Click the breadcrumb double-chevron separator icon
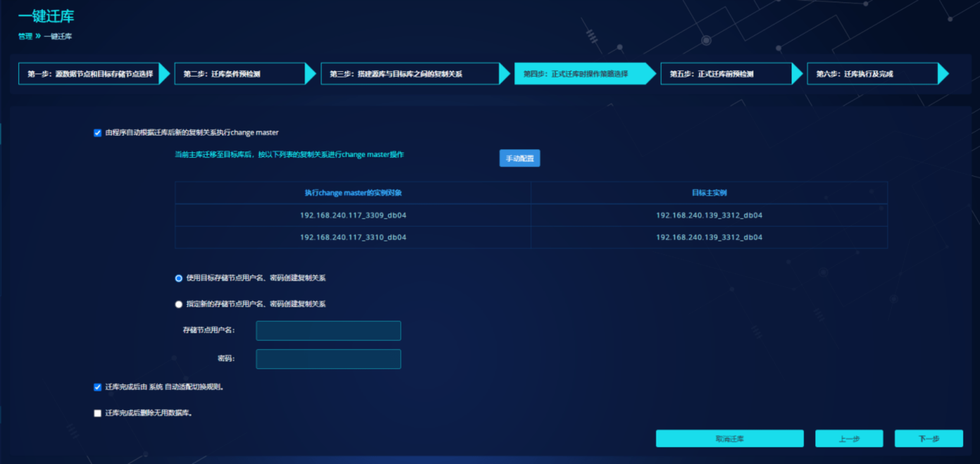 tap(38, 36)
